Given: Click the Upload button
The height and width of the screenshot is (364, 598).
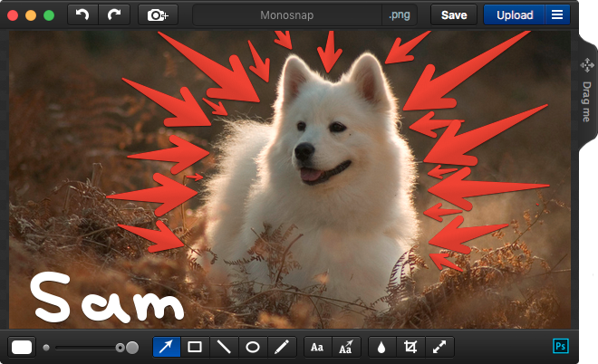Looking at the screenshot, I should [x=515, y=14].
